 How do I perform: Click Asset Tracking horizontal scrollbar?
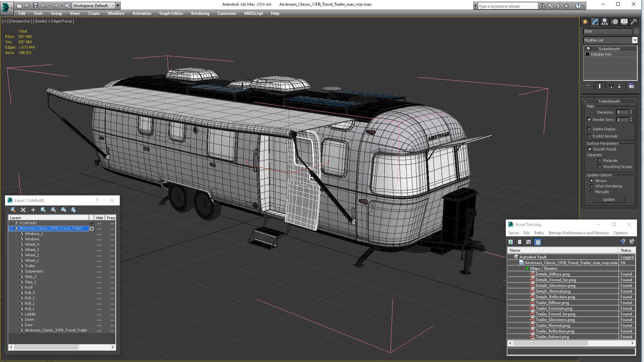(x=571, y=343)
